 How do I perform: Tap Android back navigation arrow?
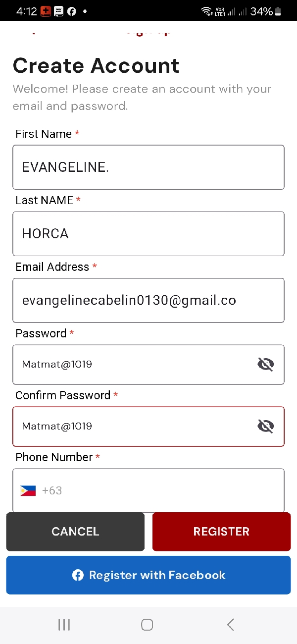pyautogui.click(x=230, y=625)
